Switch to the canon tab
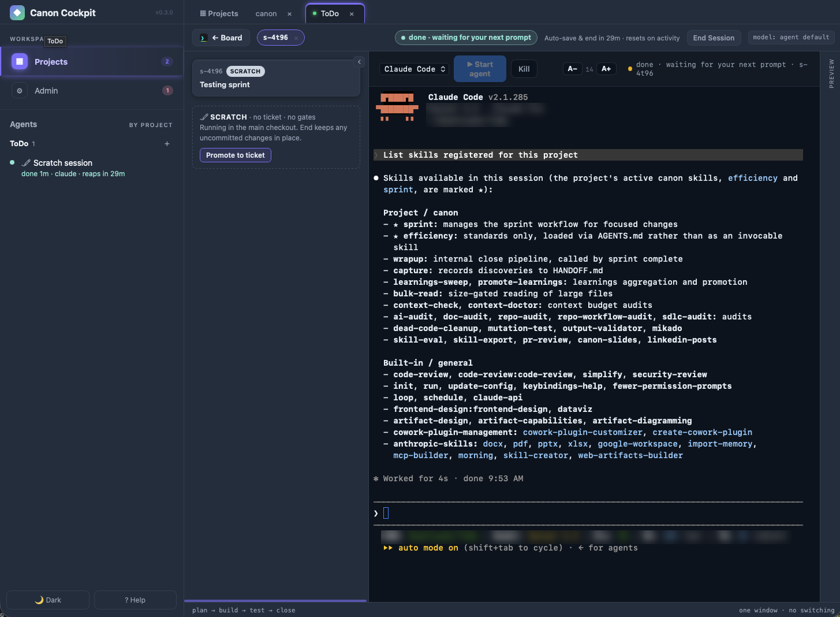This screenshot has height=617, width=840. [x=266, y=14]
